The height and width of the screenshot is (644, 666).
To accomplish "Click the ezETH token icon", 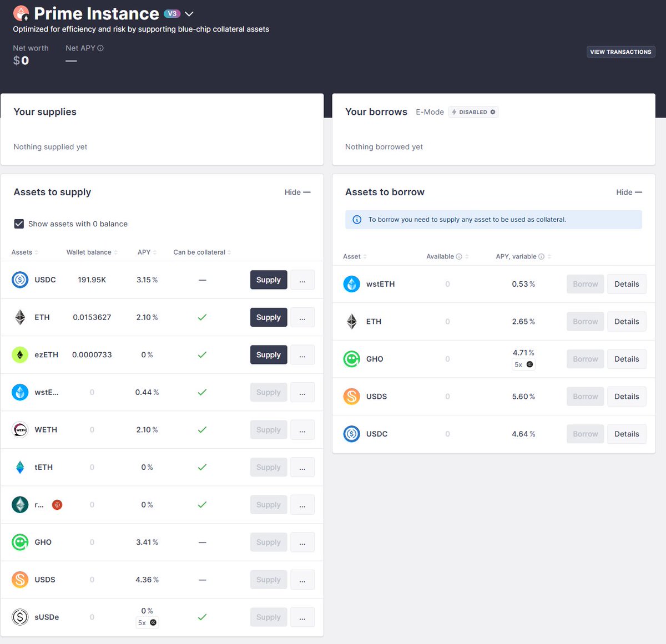I will coord(20,354).
